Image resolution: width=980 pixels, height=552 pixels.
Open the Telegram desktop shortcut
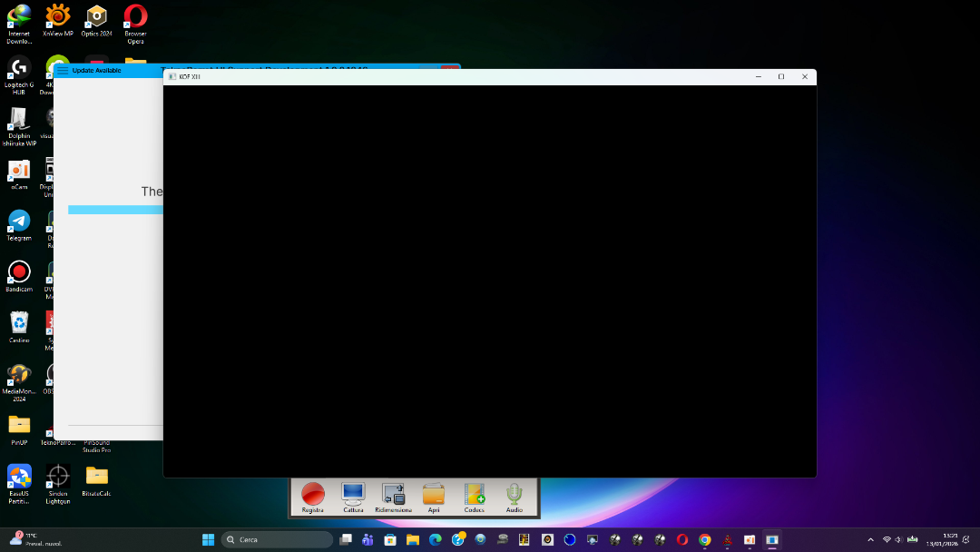pos(19,222)
